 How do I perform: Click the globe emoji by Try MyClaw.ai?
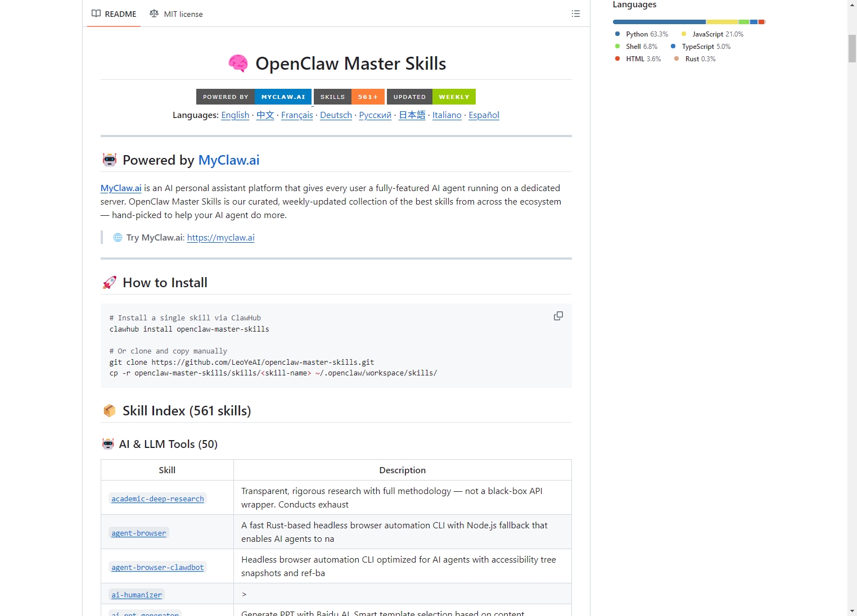[x=118, y=238]
